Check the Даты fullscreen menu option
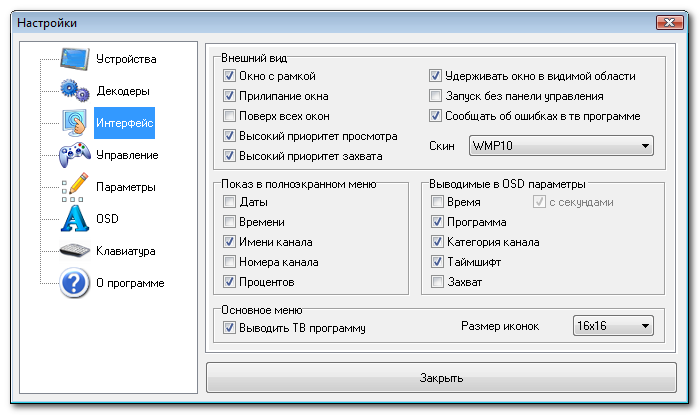The width and height of the screenshot is (700, 415). (229, 202)
